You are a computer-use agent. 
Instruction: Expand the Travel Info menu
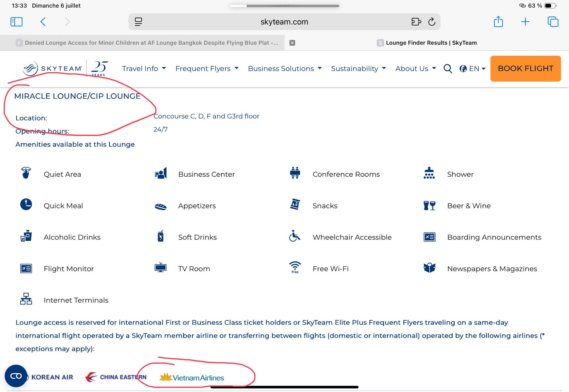coord(144,69)
